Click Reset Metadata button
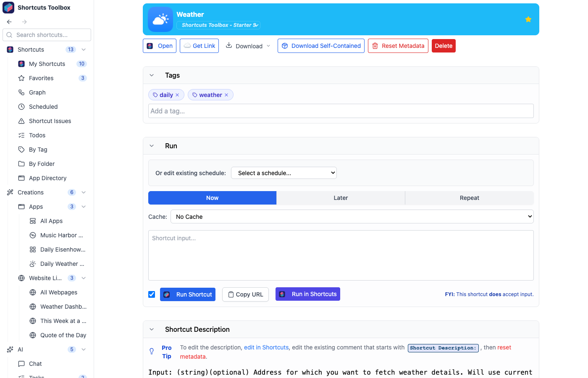 [x=398, y=46]
